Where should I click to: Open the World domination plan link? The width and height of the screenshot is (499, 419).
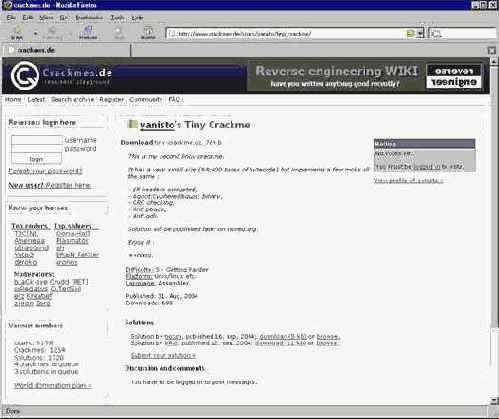pos(53,385)
